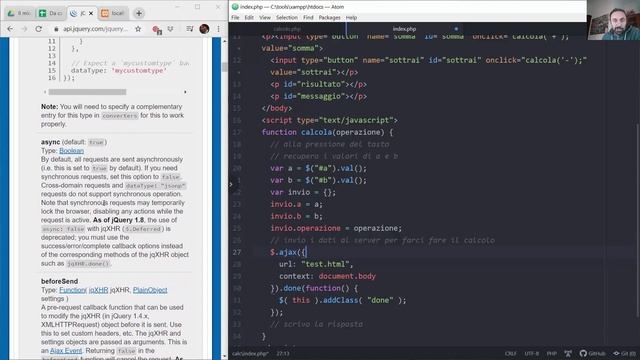The height and width of the screenshot is (360, 640).
Task: Reload the jQuery API page
Action: coord(38,29)
